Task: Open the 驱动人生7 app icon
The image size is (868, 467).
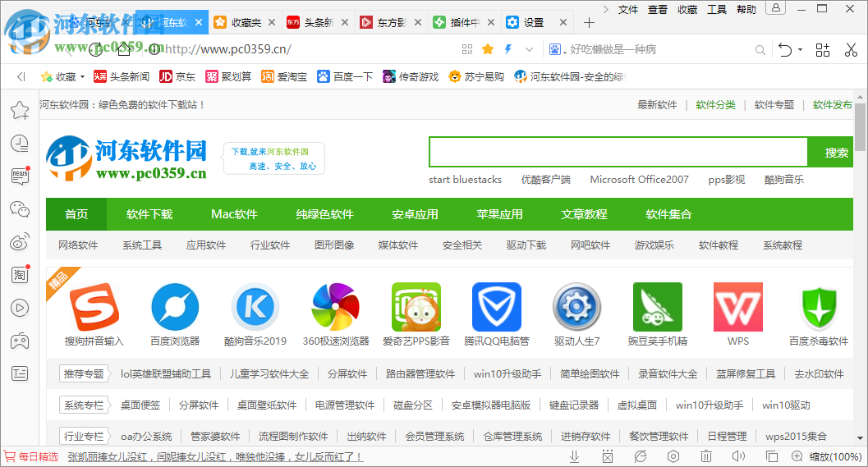Action: [576, 307]
